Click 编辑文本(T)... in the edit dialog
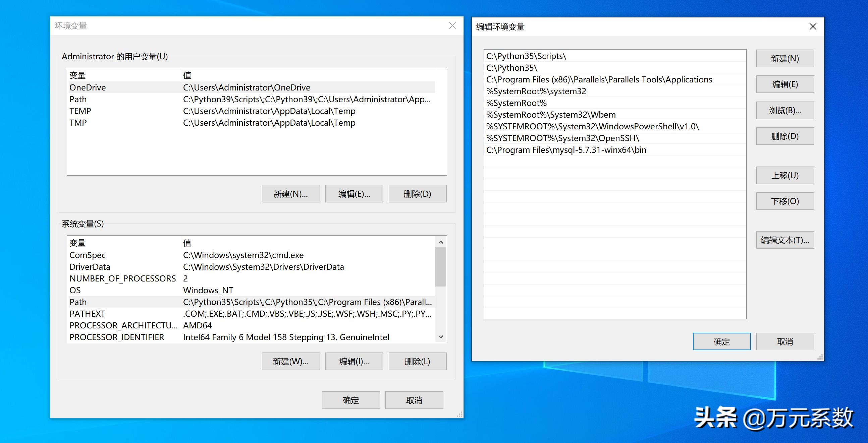 (x=785, y=240)
